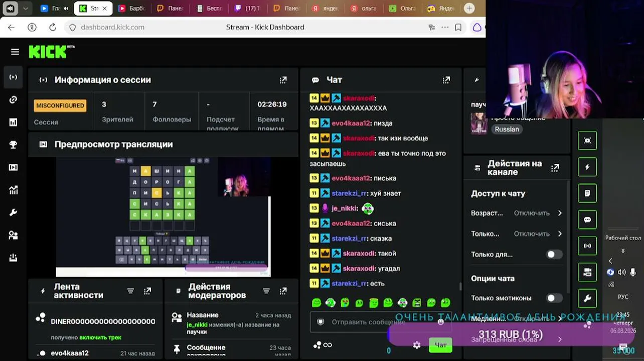Viewport: 644px width, 361px height.
Task: Open the trophy achievements icon in the sidebar
Action: point(14,145)
